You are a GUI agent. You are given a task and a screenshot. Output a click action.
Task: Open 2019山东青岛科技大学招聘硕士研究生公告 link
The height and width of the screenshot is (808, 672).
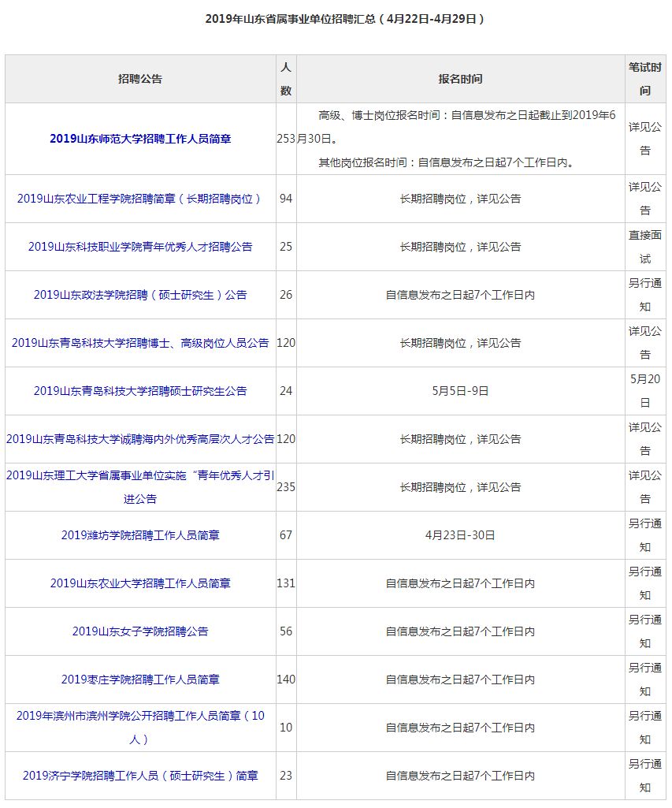coord(140,391)
